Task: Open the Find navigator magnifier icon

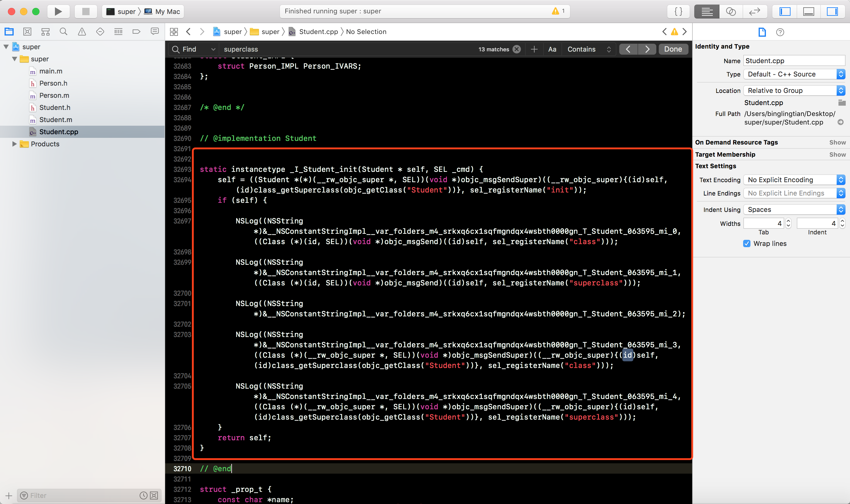Action: (x=63, y=32)
